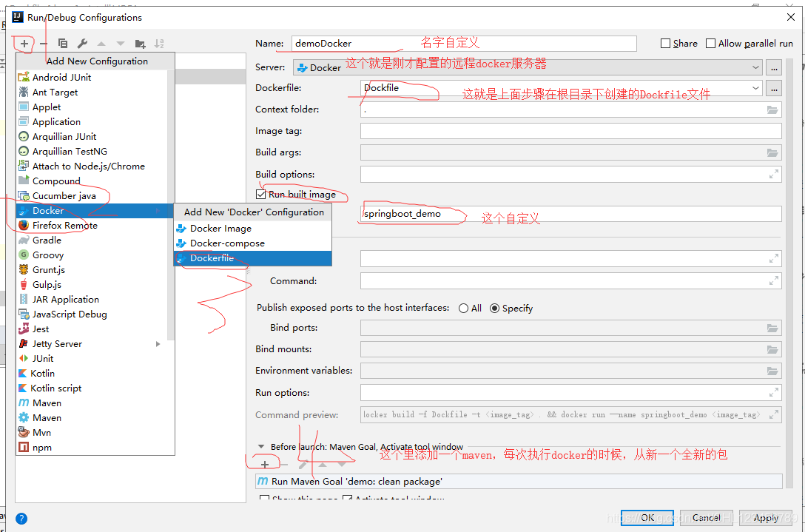Expand the Command field editor
The width and height of the screenshot is (805, 532).
774,281
